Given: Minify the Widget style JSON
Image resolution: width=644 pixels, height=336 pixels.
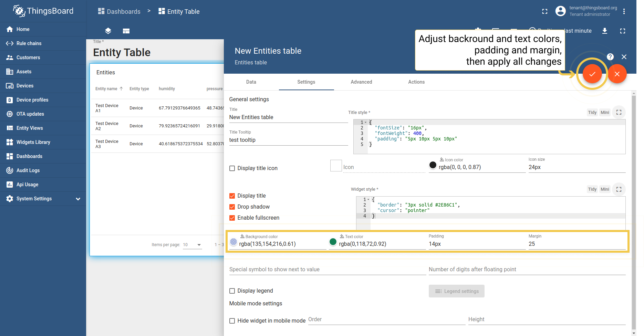Looking at the screenshot, I should pyautogui.click(x=605, y=189).
